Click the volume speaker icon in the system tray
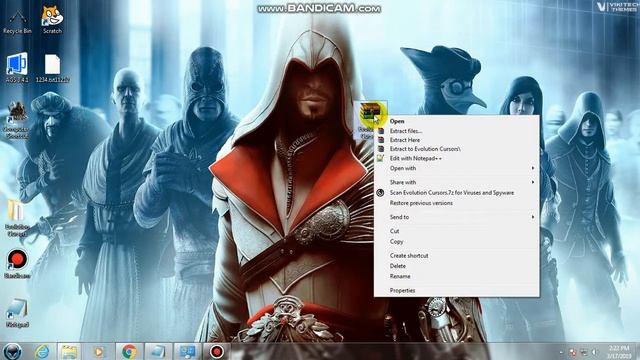Viewport: 640px width, 360px height. [595, 352]
